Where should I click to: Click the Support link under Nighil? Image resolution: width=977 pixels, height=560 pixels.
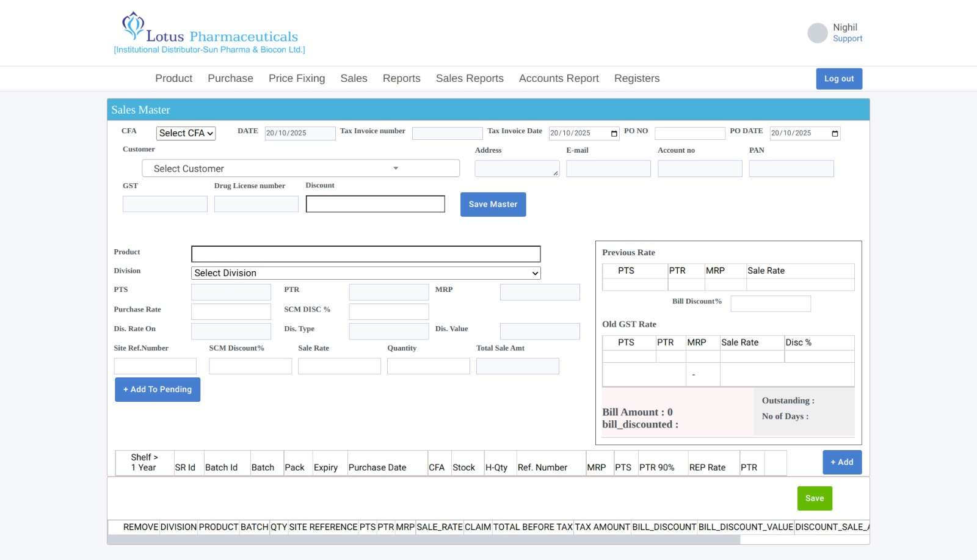pos(848,38)
